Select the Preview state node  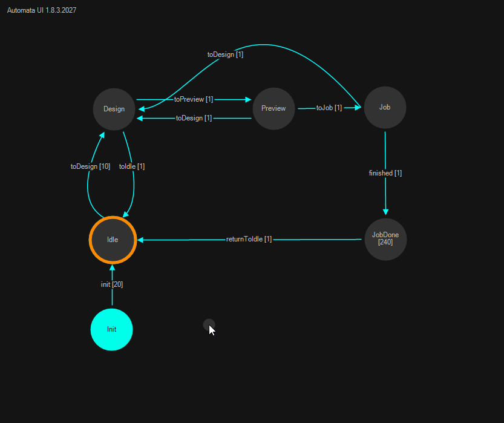pyautogui.click(x=273, y=108)
